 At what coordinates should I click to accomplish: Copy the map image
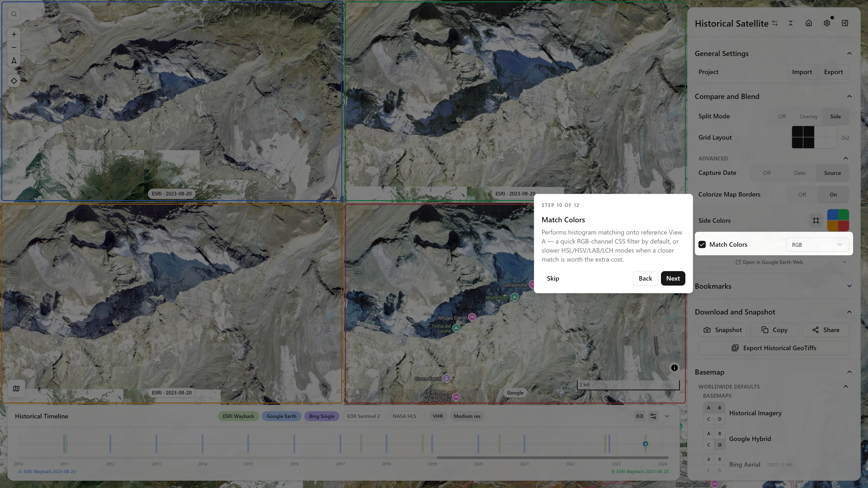click(774, 330)
